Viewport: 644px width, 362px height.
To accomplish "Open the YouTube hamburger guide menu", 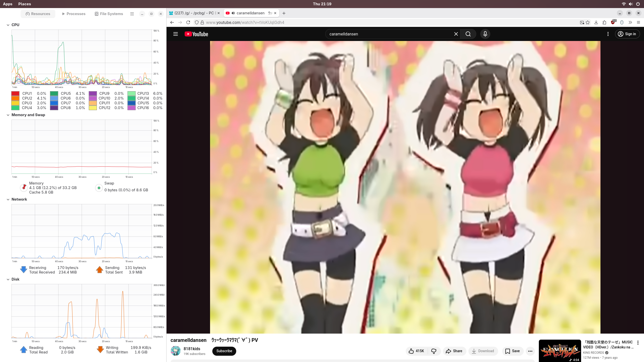I will pos(176,34).
